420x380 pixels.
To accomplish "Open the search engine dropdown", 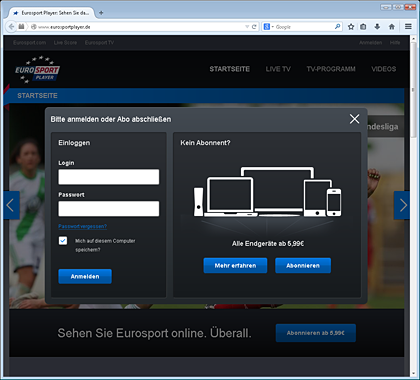I will coord(268,27).
